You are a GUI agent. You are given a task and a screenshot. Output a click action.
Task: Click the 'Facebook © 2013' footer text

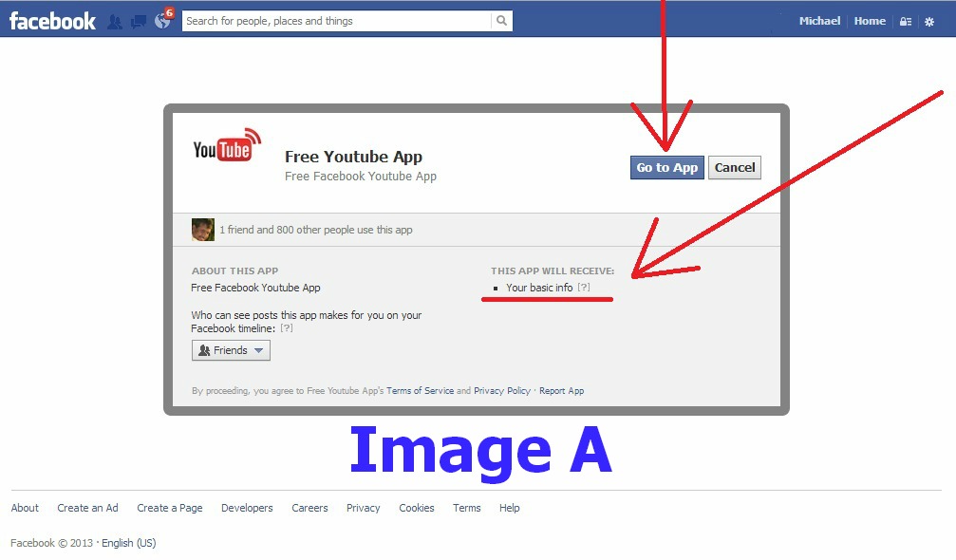[52, 543]
